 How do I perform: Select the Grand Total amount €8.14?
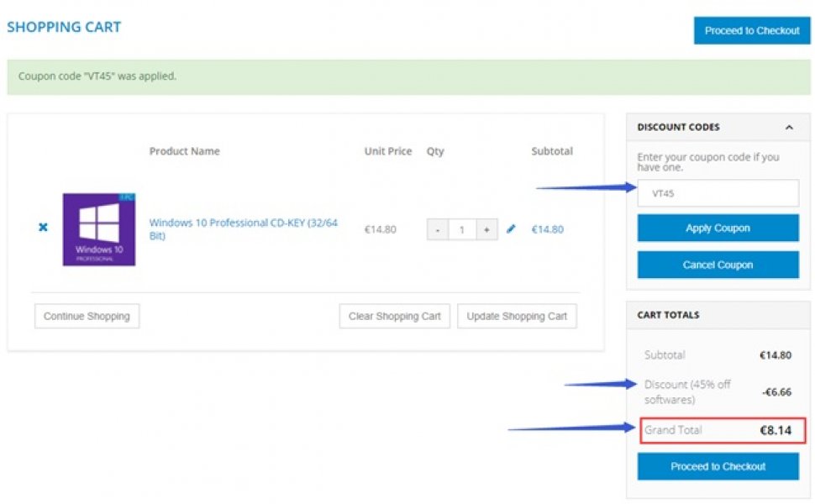[776, 430]
